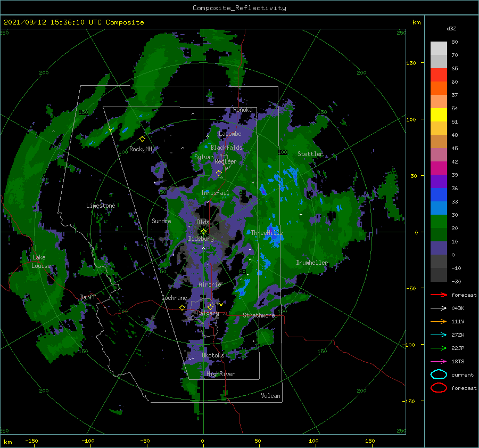
Task: Click the Drumheller city label
Action: (311, 263)
